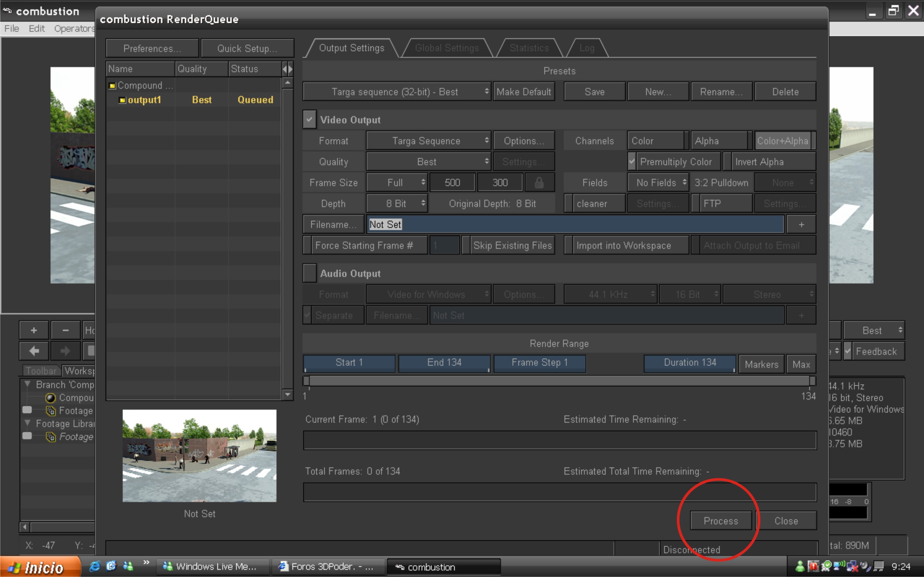Open the Targa Sequence format dropdown

point(428,141)
